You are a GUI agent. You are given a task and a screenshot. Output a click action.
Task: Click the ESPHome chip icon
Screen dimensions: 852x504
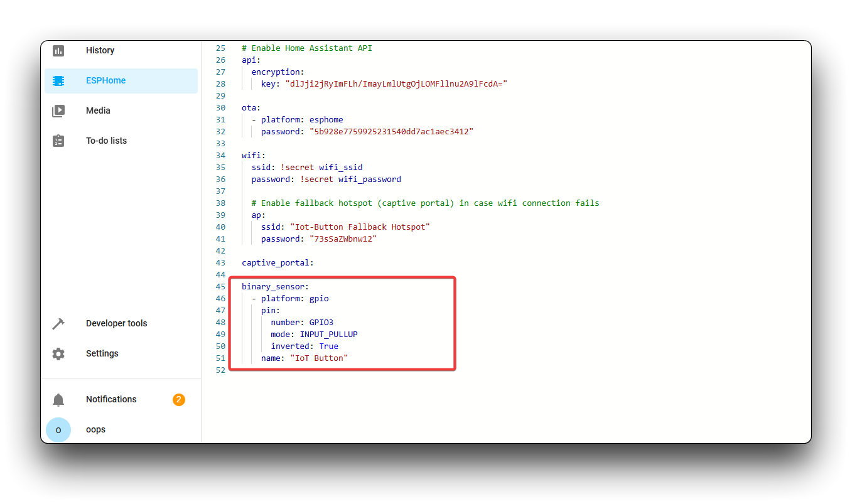pos(58,81)
